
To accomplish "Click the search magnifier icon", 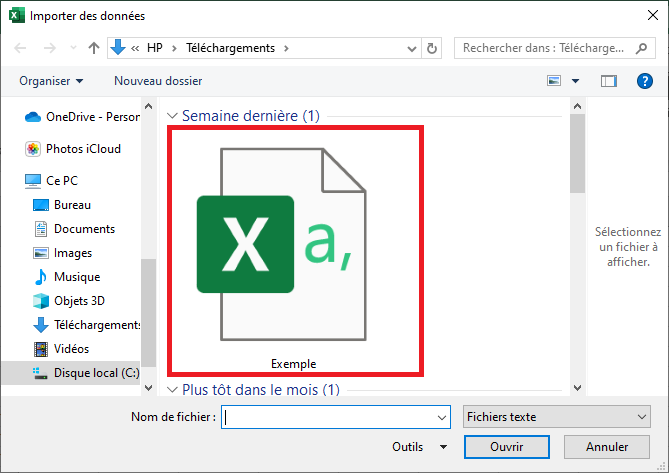I will click(641, 48).
